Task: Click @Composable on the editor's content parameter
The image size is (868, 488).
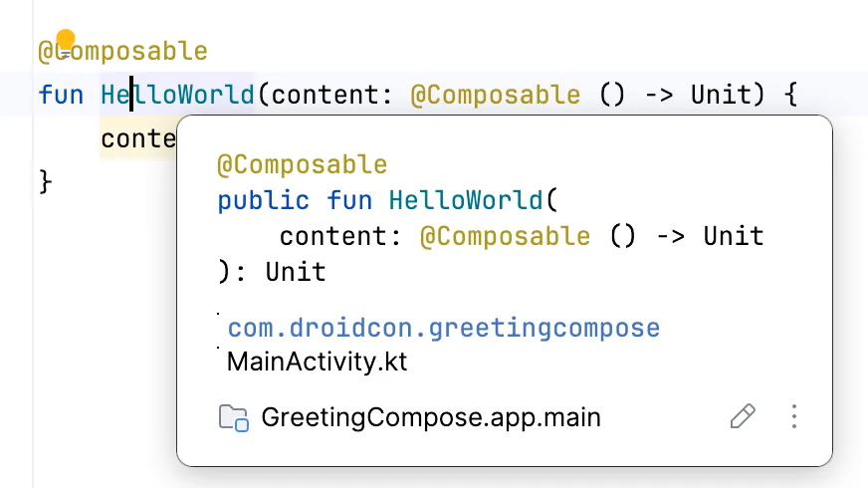Action: [x=495, y=96]
